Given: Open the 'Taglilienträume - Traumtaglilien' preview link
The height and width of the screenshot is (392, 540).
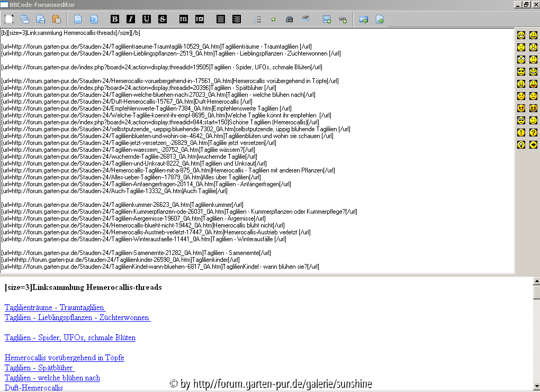Looking at the screenshot, I should 55,307.
